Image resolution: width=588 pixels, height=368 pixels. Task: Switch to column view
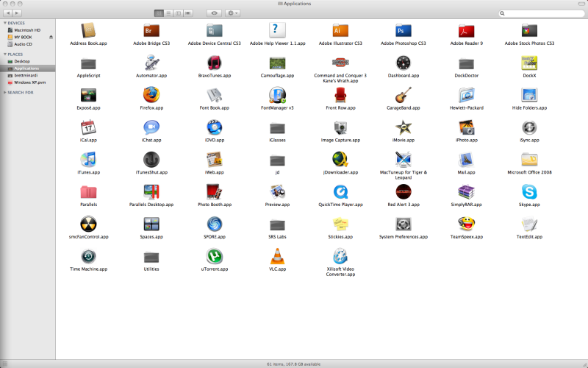pos(178,13)
